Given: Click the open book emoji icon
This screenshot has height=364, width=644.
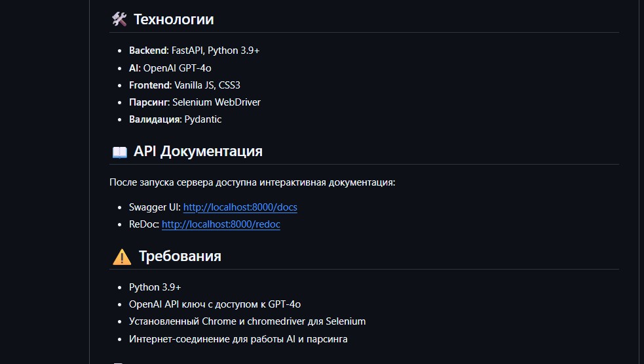Looking at the screenshot, I should point(119,152).
